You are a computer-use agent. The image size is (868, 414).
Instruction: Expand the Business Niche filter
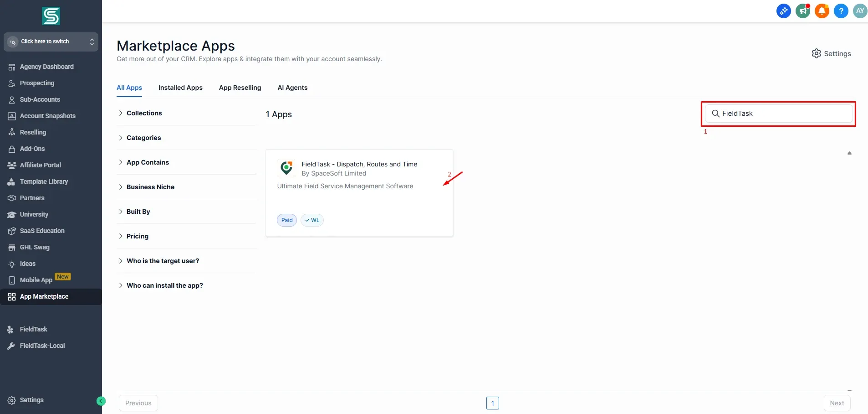tap(187, 187)
